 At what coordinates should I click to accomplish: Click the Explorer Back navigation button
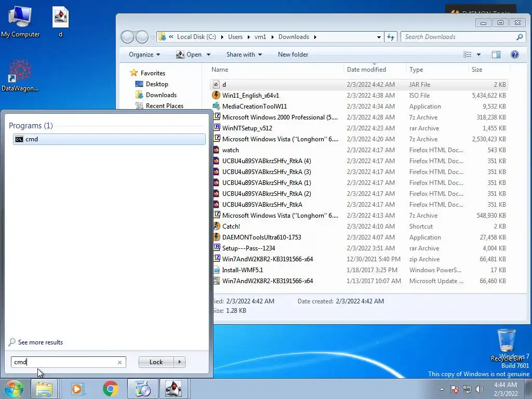tap(127, 37)
